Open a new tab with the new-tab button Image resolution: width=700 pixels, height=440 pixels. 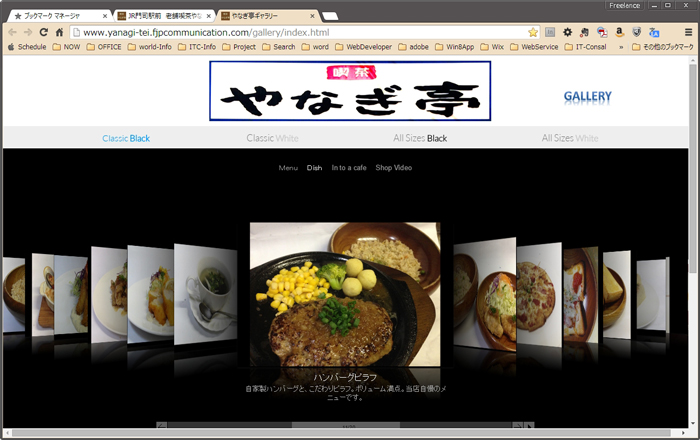tap(330, 16)
